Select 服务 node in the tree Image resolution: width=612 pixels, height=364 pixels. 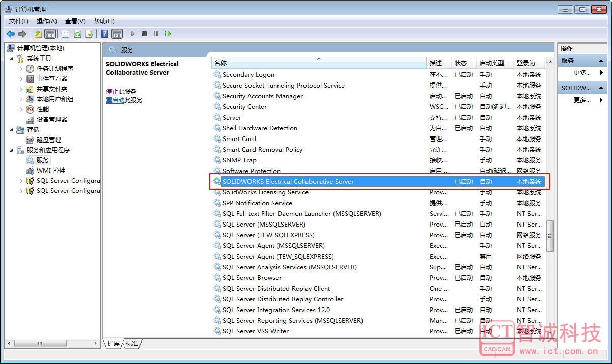(43, 160)
